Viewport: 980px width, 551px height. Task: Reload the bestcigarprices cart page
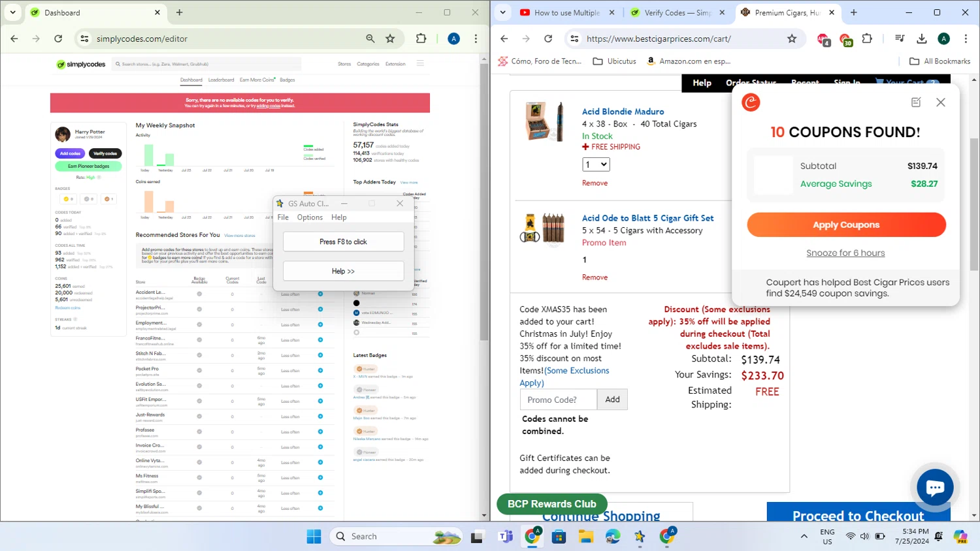click(548, 39)
